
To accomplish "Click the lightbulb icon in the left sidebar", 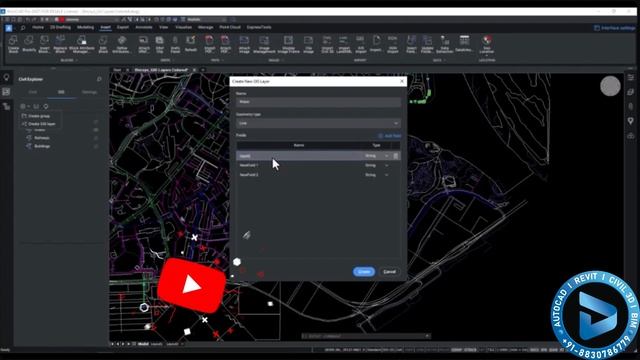I will [x=6, y=77].
